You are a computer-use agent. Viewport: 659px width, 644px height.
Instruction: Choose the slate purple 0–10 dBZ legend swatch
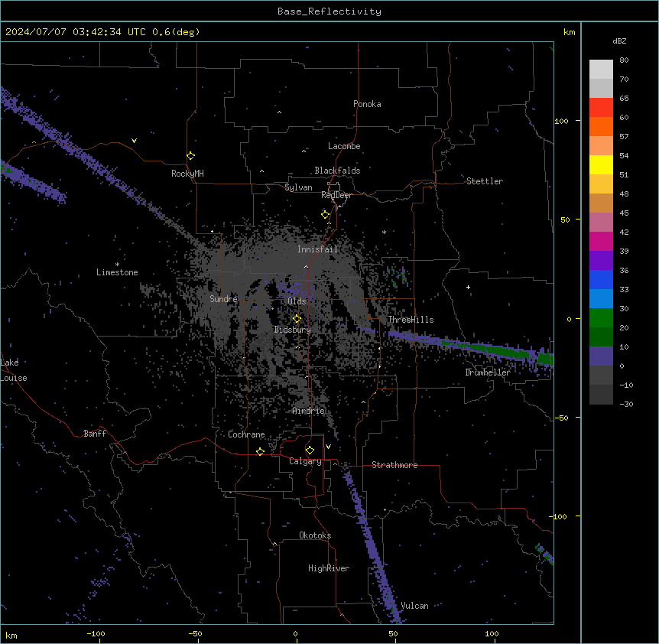click(601, 356)
